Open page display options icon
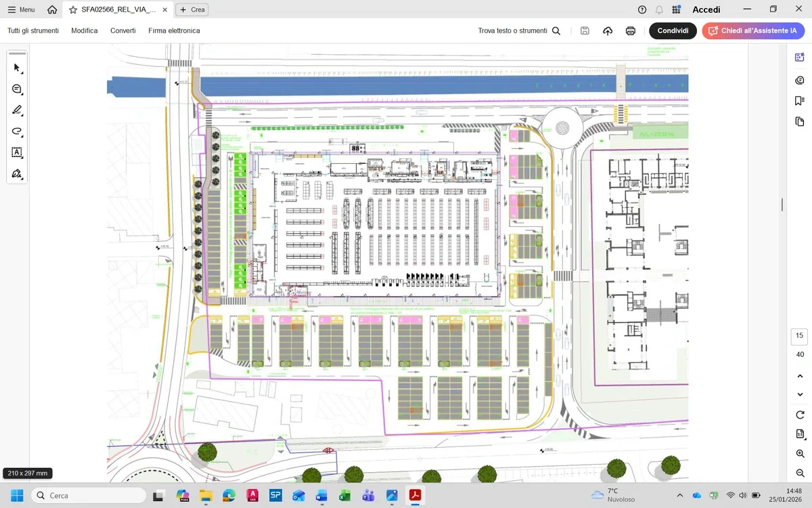 click(800, 434)
